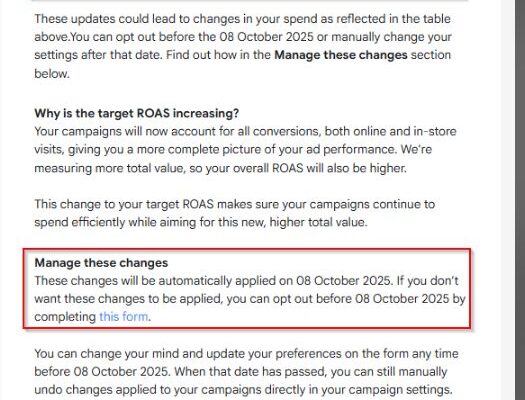The width and height of the screenshot is (525, 400).
Task: Open the "this form" opt-out link
Action: coord(124,317)
